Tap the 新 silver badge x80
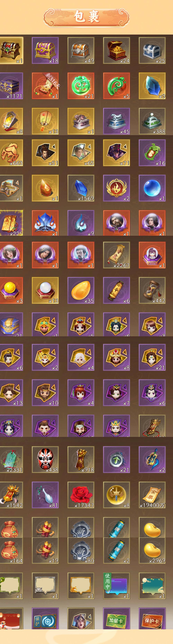The width and height of the screenshot is (173, 644). pyautogui.click(x=81, y=551)
